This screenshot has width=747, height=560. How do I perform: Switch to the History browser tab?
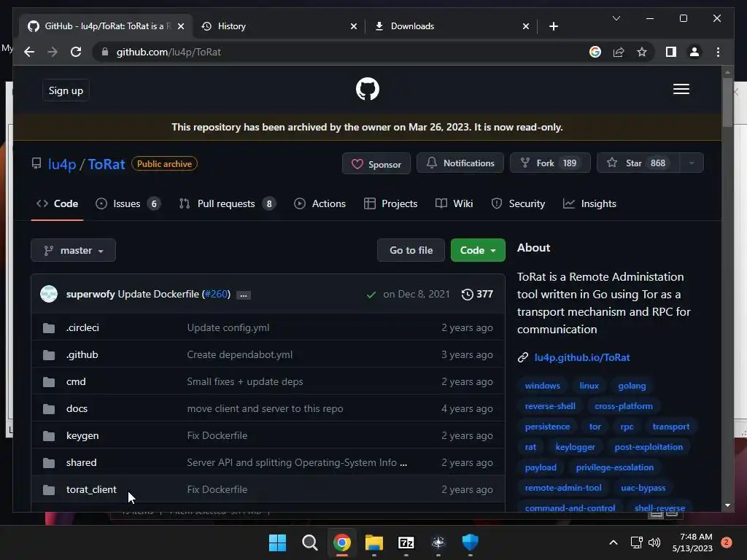point(279,26)
